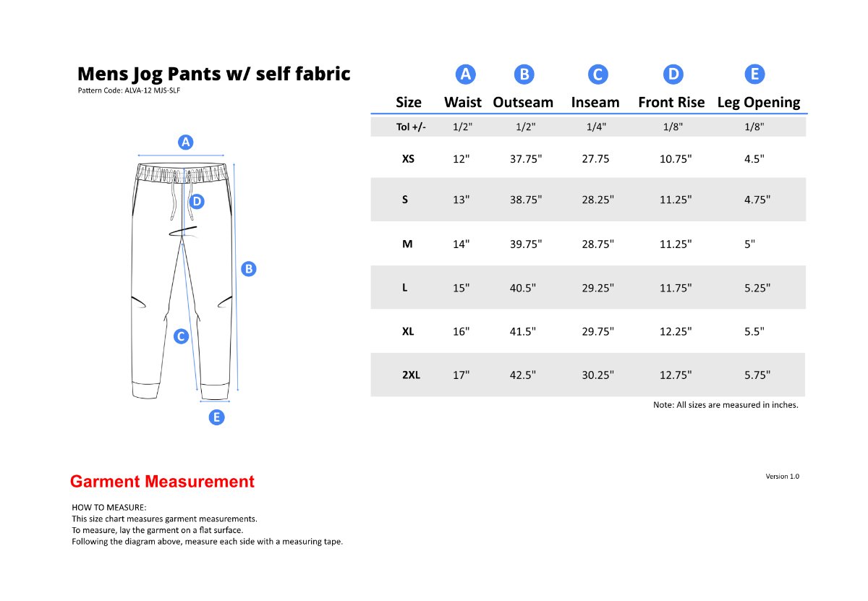Screen dimensions: 868x601
Task: Select the Leg Opening column header
Action: click(x=759, y=103)
